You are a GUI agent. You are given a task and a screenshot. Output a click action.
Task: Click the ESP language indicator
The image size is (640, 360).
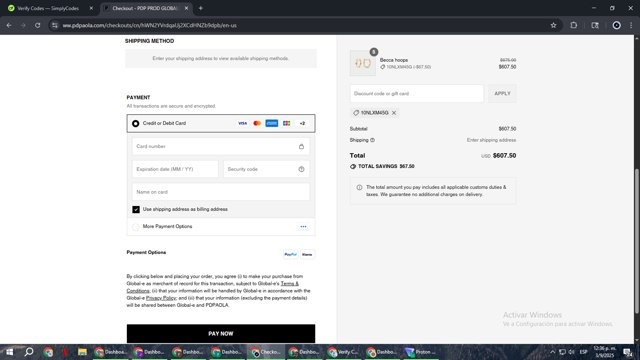pyautogui.click(x=584, y=352)
